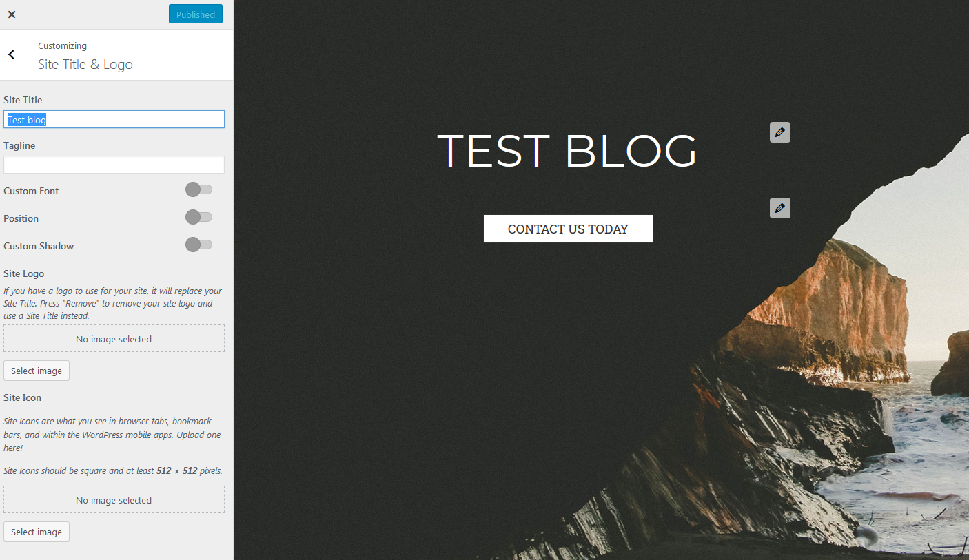Click the CONTACT US TODAY button in preview
This screenshot has height=560, width=969.
[x=568, y=229]
